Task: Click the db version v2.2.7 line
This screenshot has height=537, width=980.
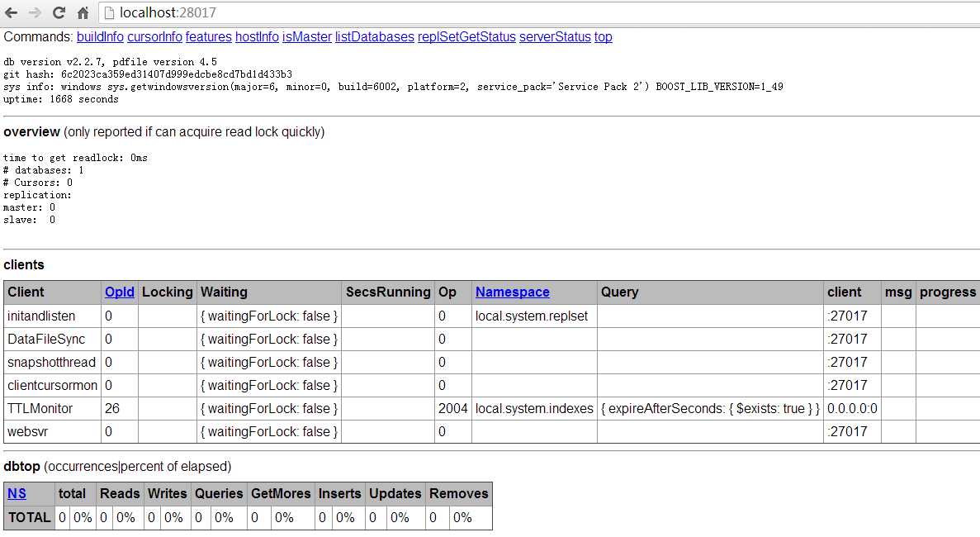Action: (110, 62)
